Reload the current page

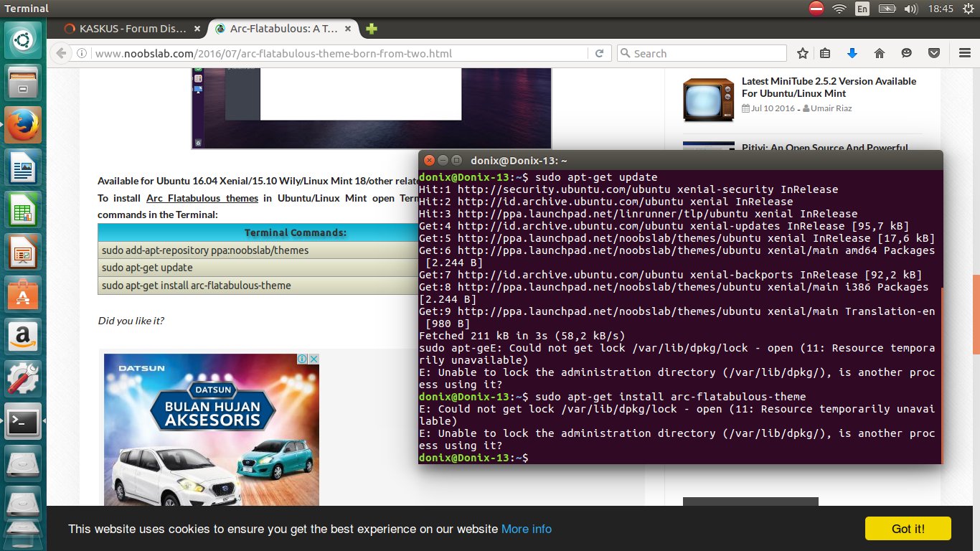click(x=599, y=53)
